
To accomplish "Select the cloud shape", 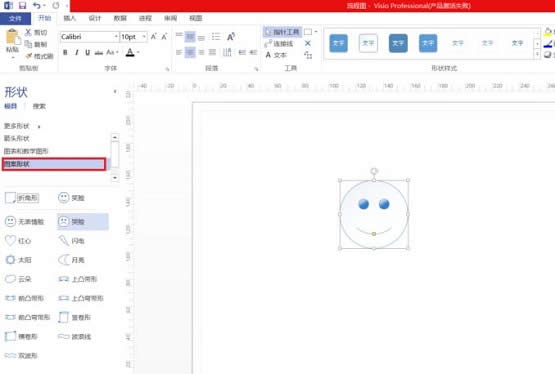I will (x=18, y=279).
